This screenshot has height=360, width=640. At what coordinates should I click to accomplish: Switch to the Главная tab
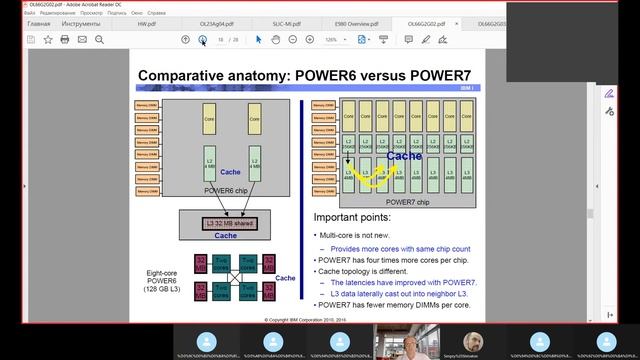[x=39, y=24]
